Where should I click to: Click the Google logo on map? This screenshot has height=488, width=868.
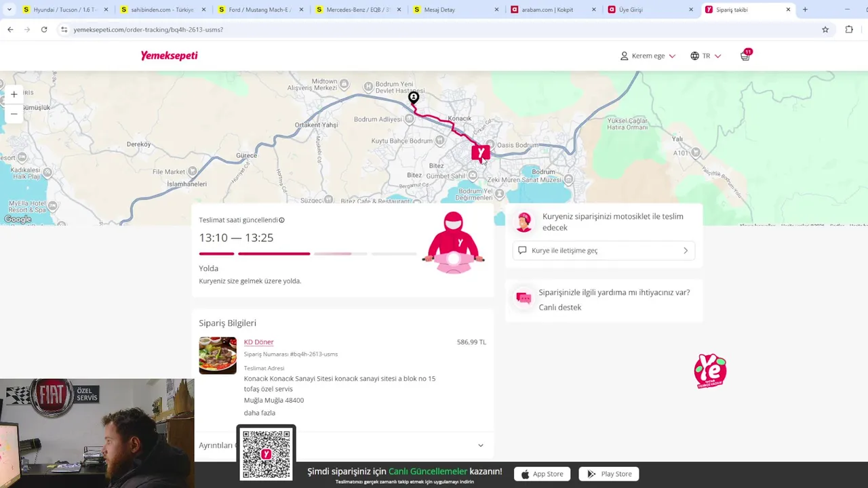[x=18, y=220]
